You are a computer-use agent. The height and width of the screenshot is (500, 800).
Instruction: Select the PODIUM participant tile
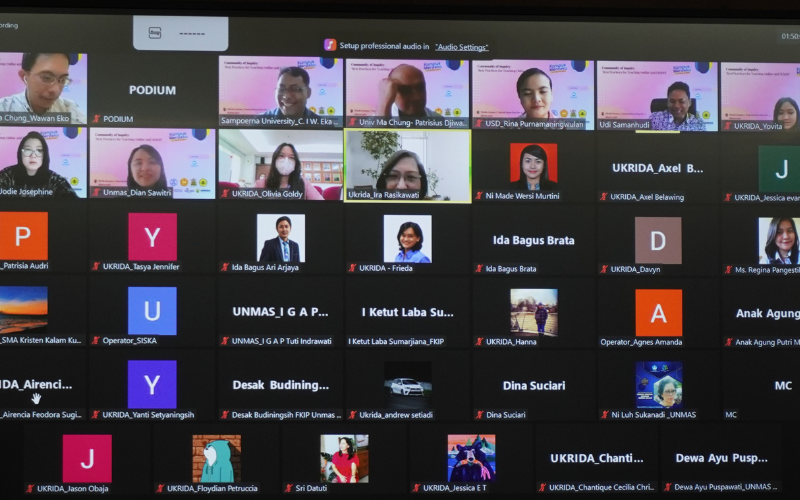point(152,90)
